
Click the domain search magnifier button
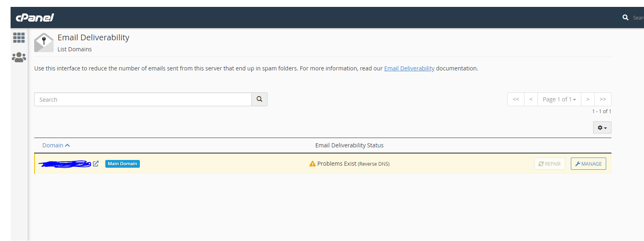tap(259, 99)
